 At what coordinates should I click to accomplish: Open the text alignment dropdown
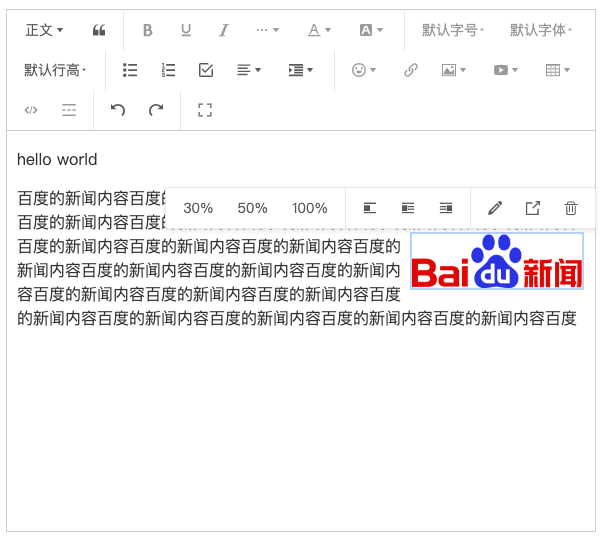pos(249,70)
